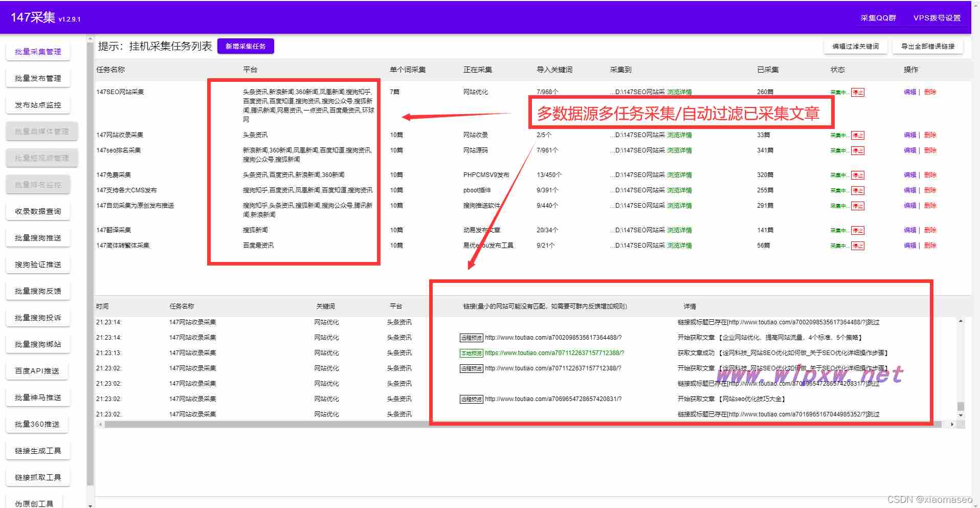Select 批量搜狗推送 in the sidebar
This screenshot has width=980, height=508.
pyautogui.click(x=38, y=238)
